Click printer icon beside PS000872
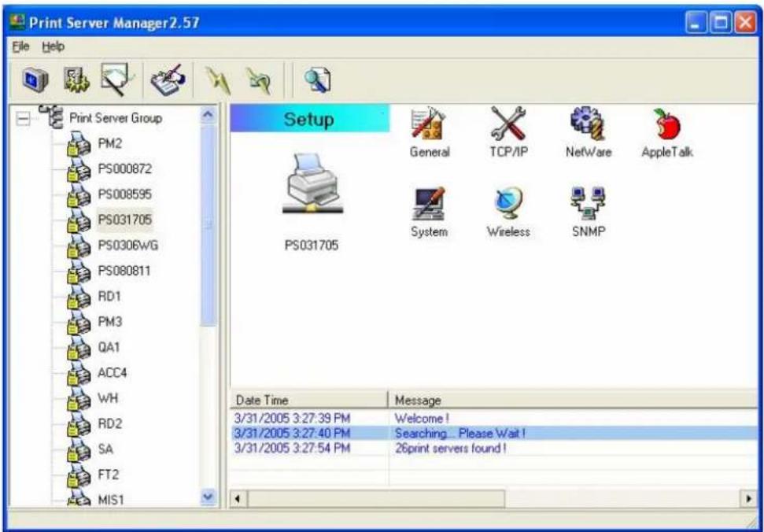This screenshot has height=532, width=764. pos(79,169)
